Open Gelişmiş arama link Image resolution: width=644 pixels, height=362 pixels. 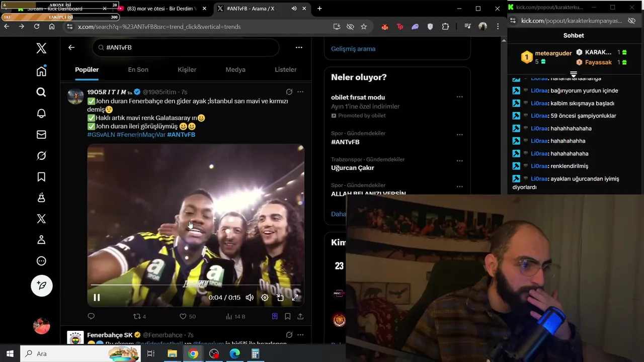(353, 49)
